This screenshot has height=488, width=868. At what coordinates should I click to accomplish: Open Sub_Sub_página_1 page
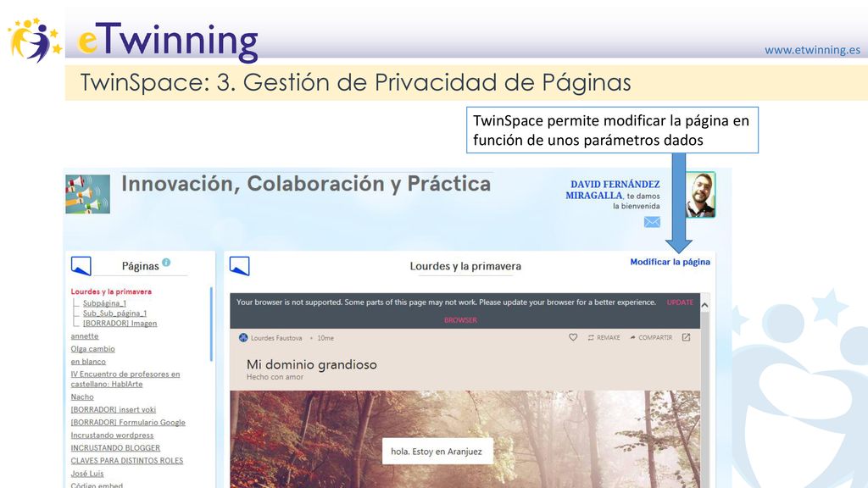[114, 313]
